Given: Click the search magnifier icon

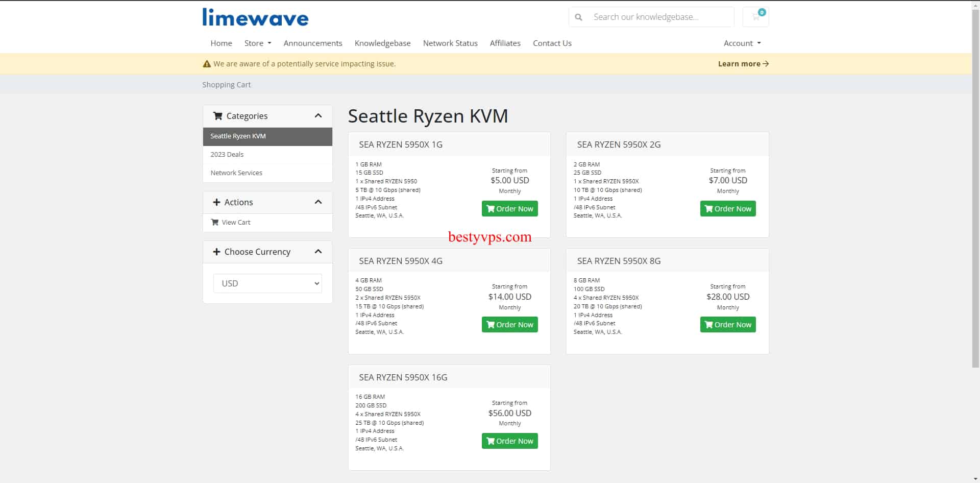Looking at the screenshot, I should pos(578,17).
